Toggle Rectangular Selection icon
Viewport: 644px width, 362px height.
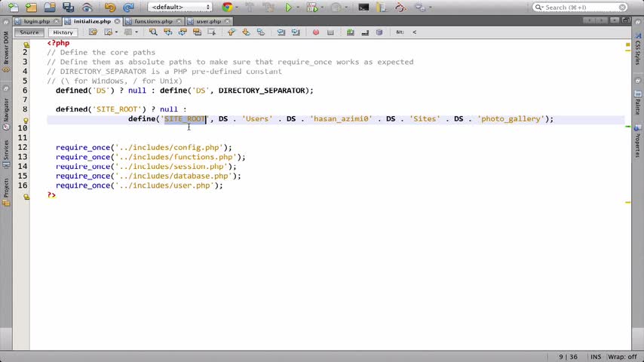211,32
